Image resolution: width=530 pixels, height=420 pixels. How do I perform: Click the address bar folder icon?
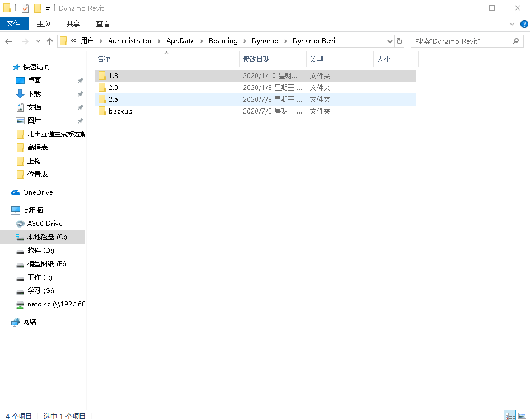63,41
